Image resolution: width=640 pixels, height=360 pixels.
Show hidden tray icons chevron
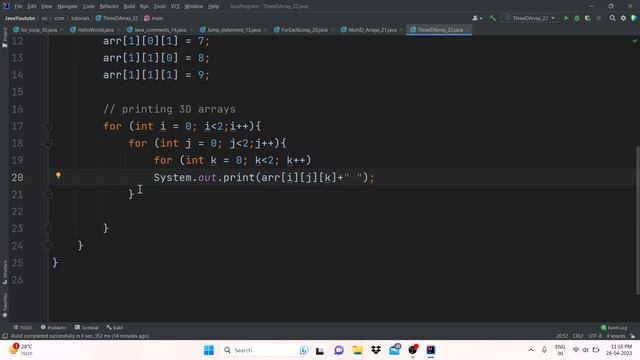531,350
